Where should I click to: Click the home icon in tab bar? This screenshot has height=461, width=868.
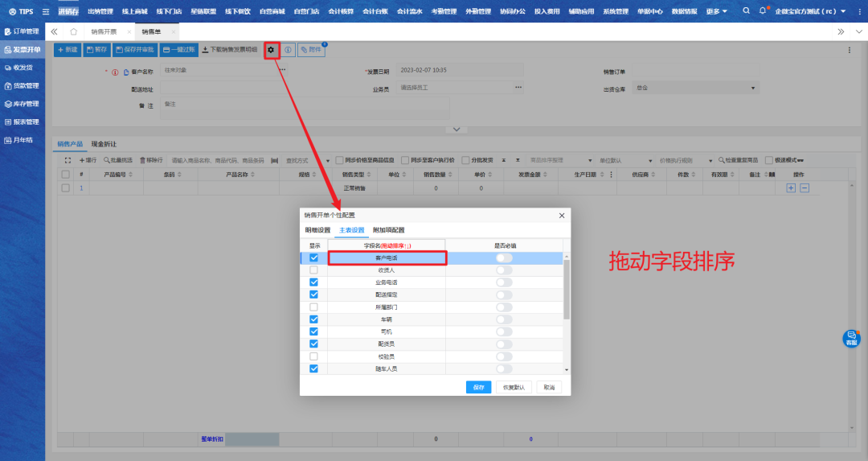coord(73,31)
